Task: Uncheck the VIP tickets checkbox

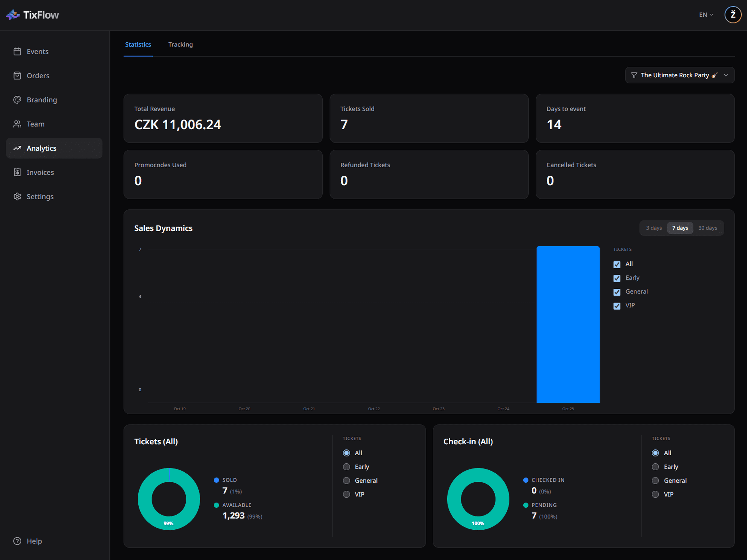Action: [617, 306]
